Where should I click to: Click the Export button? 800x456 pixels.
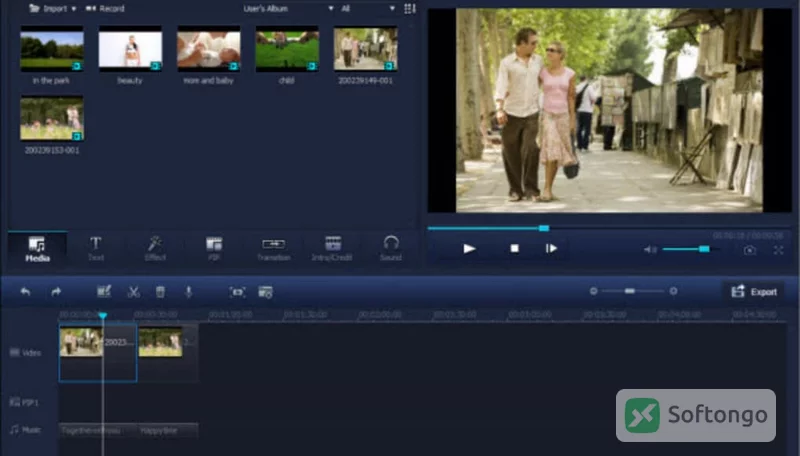coord(754,292)
